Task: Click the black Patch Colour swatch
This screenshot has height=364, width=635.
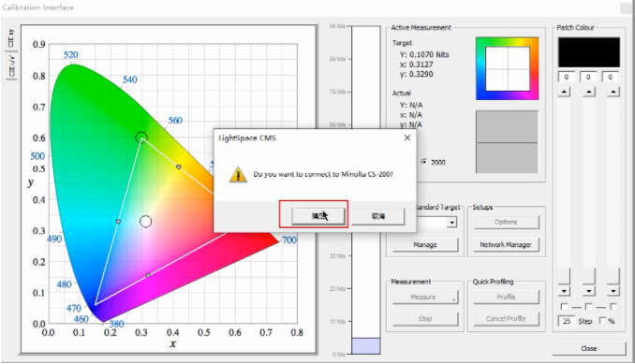Action: click(589, 52)
